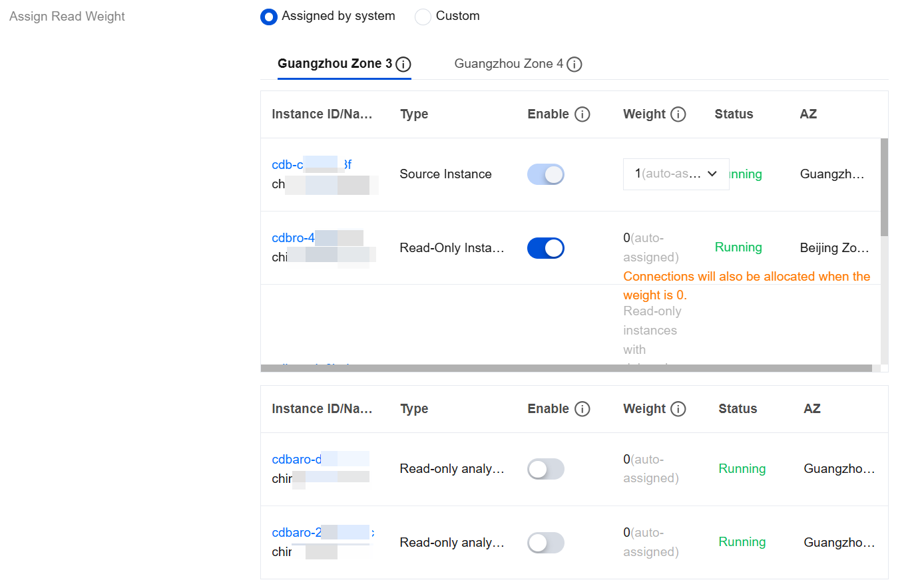Click Weight info icon in lower table

678,409
